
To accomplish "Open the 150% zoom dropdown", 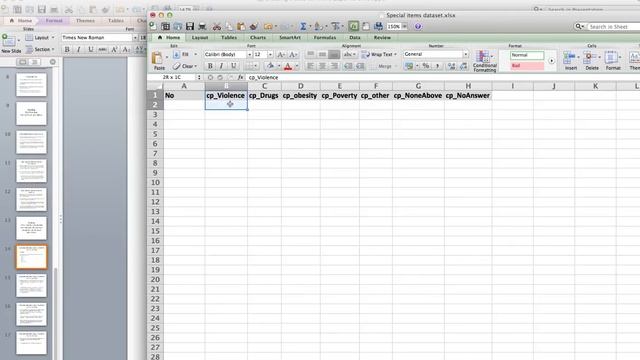I will (404, 27).
